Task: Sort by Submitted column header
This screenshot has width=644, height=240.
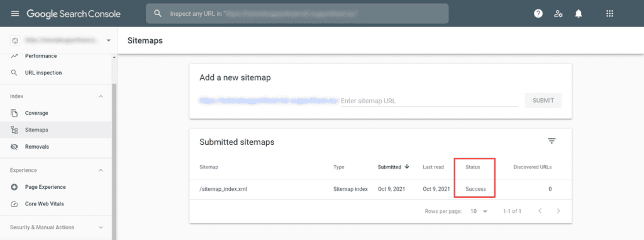Action: 389,167
